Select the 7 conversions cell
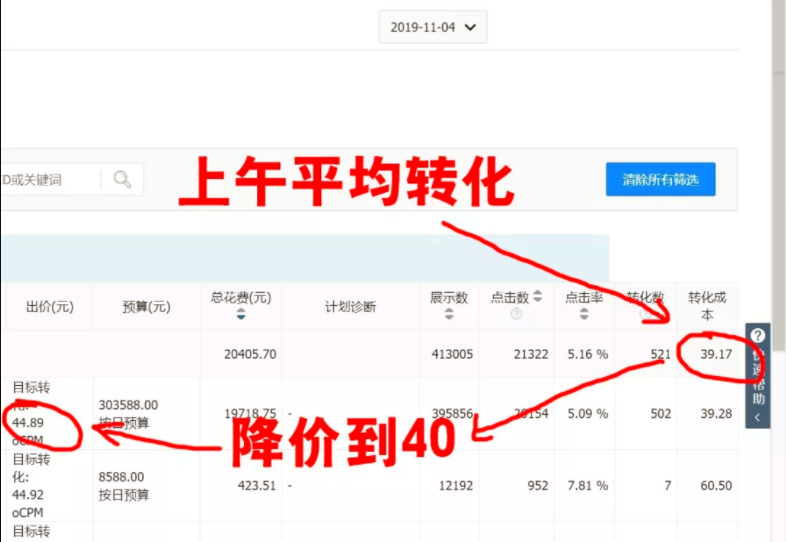Viewport: 786px width, 542px height. point(668,485)
